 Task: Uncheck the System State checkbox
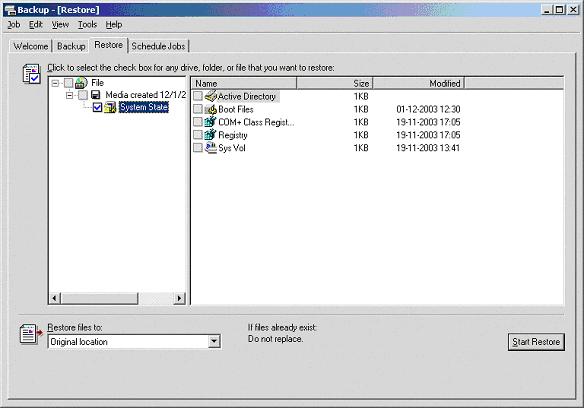tap(97, 107)
